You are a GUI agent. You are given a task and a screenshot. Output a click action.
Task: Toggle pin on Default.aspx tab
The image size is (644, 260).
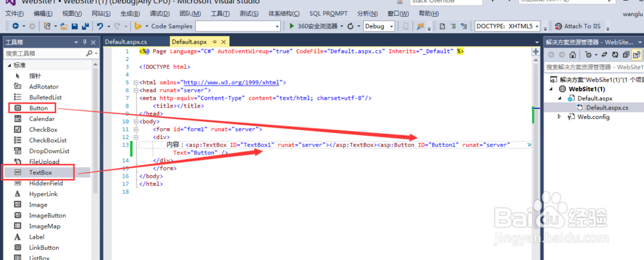click(x=215, y=42)
